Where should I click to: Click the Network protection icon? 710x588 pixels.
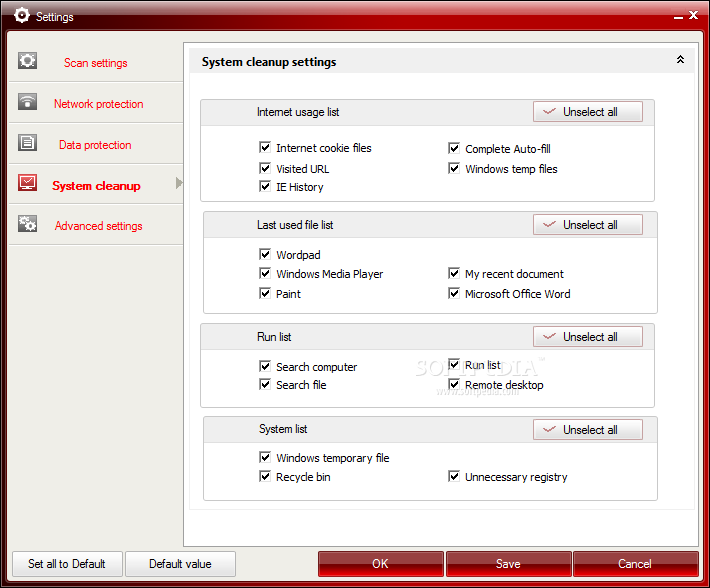(27, 102)
